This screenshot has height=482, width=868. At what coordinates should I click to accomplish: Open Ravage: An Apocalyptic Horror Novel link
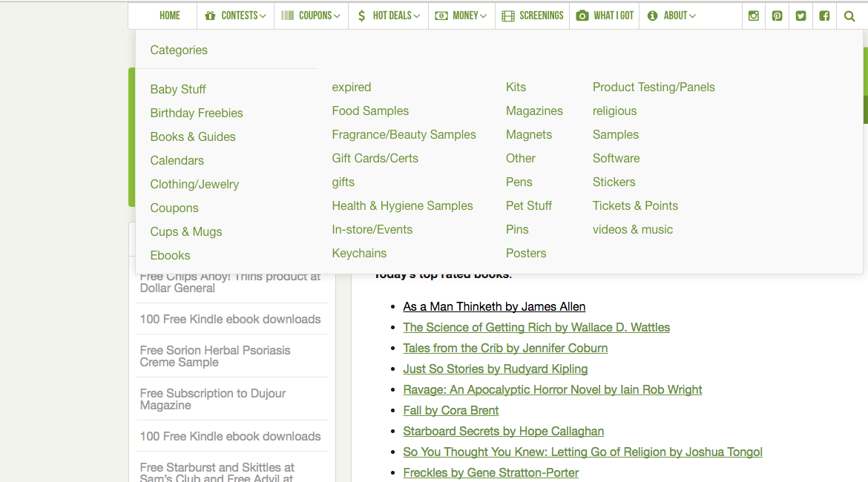tap(553, 389)
